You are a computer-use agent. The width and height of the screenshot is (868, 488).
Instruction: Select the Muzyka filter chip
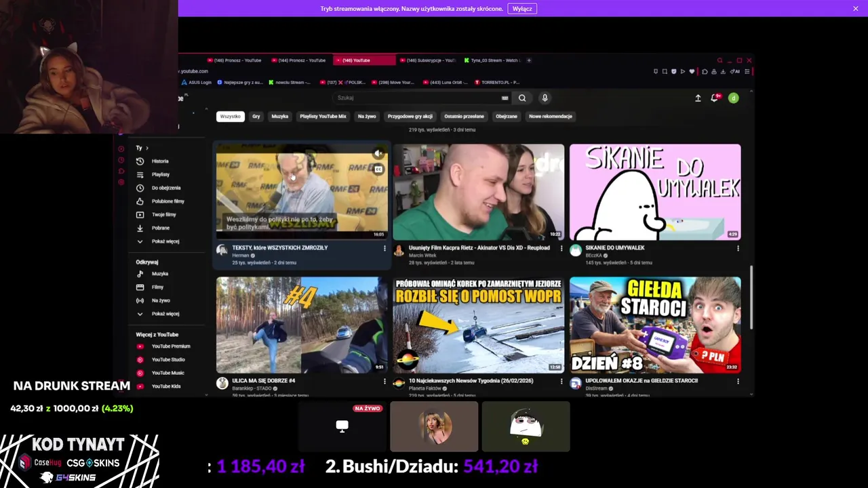(280, 117)
